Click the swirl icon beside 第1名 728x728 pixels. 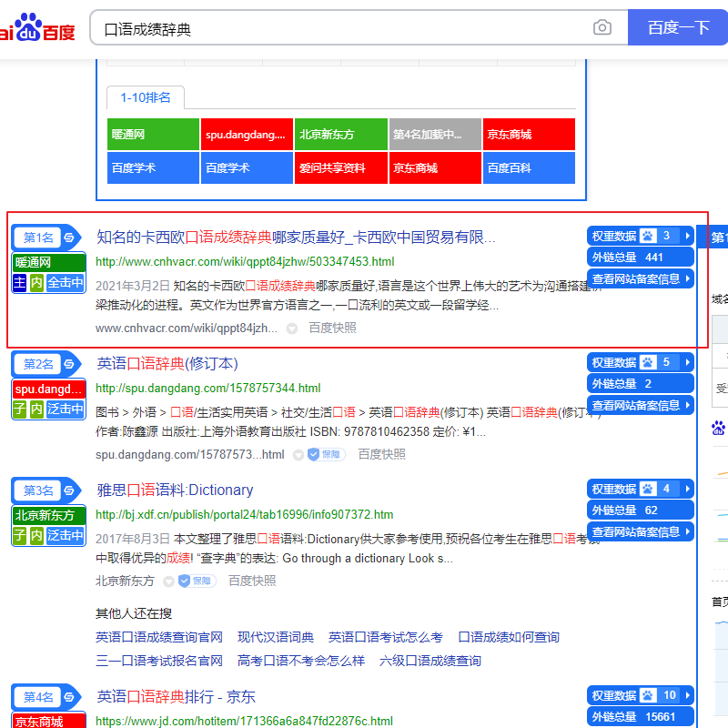[x=69, y=238]
